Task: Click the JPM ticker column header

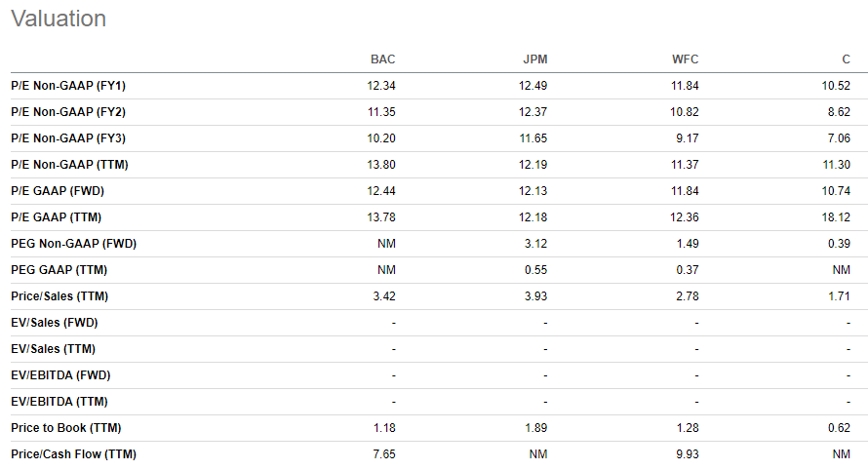Action: (534, 59)
